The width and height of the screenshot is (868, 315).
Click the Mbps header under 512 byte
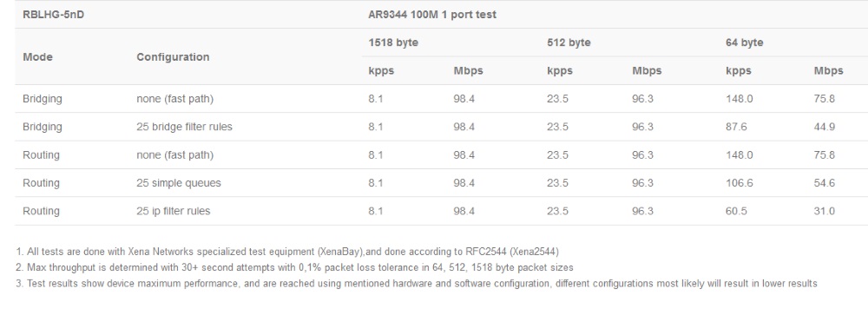(x=647, y=71)
